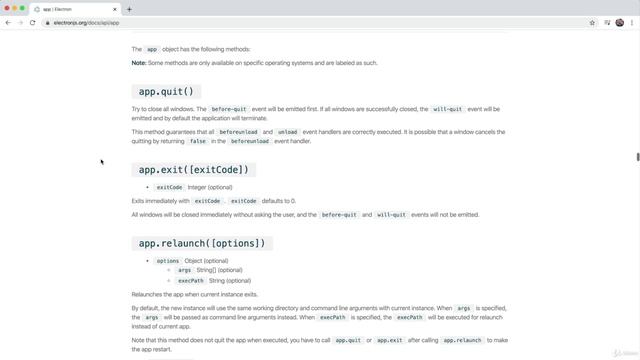Viewport: 640px width, 360px height.
Task: Click the page vertical scrollbar thumb
Action: [638, 157]
